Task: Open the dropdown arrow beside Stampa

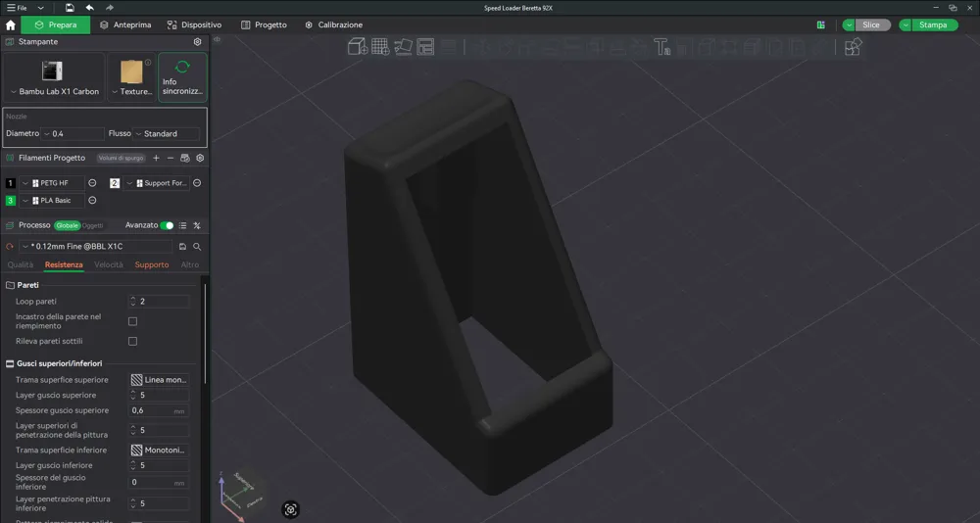Action: [905, 25]
